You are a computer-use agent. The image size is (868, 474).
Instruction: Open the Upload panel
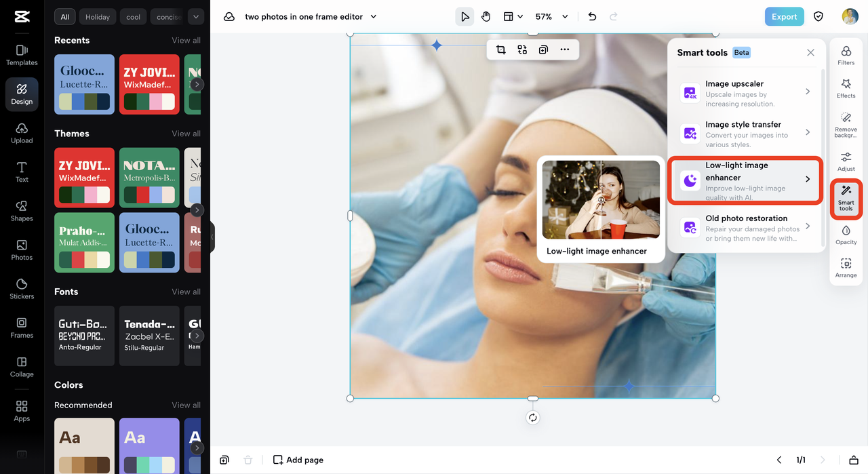[x=22, y=133]
